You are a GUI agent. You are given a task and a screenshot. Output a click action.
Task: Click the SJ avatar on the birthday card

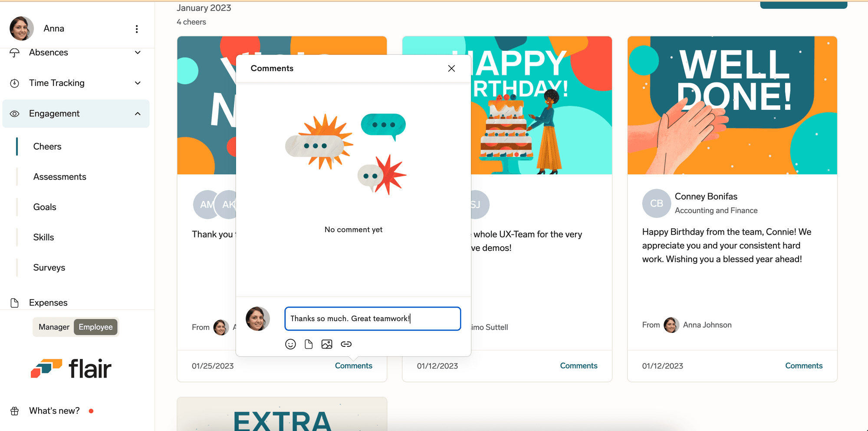click(480, 204)
